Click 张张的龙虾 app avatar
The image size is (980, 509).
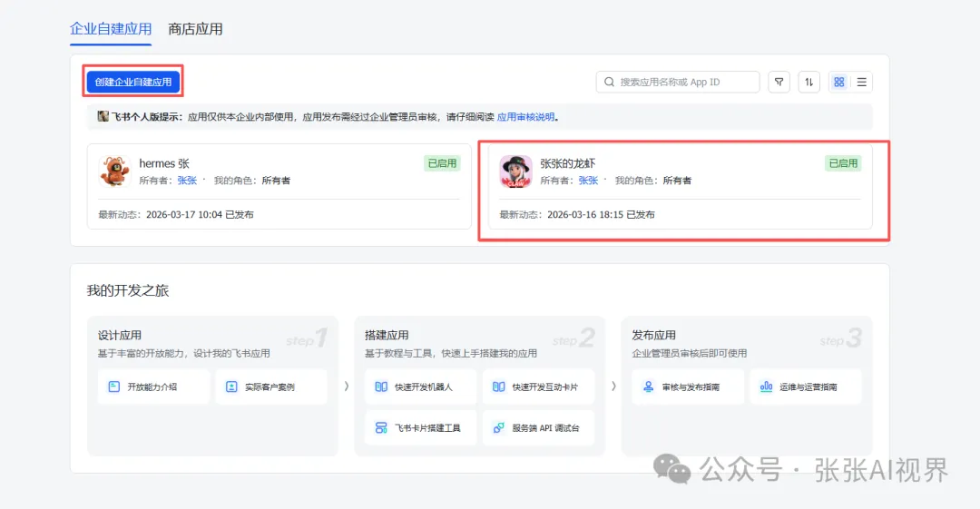(515, 171)
